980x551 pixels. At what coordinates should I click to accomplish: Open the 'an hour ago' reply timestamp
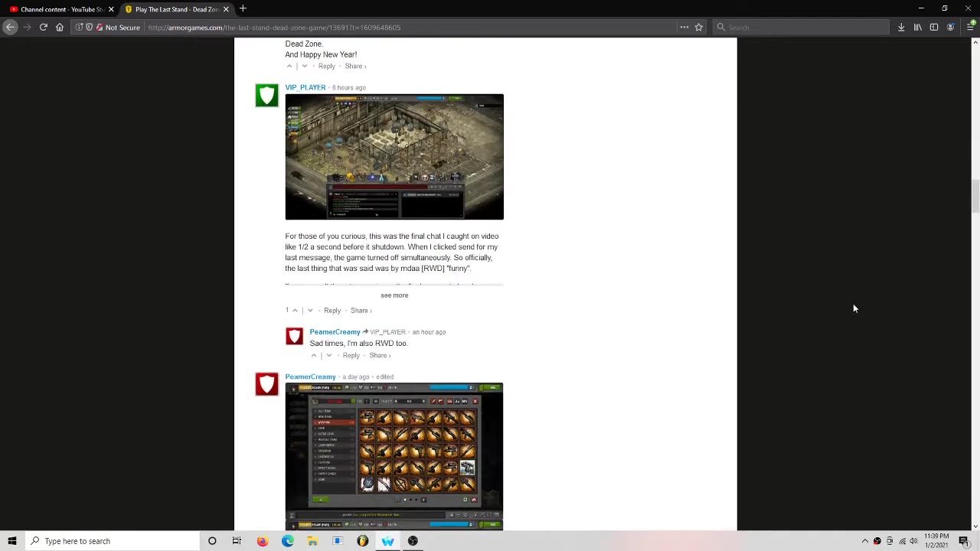pyautogui.click(x=429, y=332)
